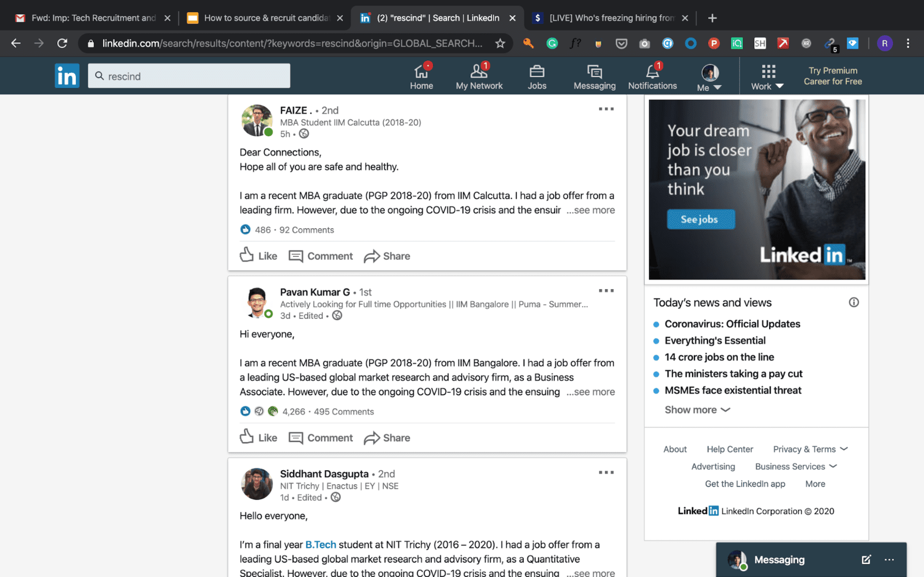The height and width of the screenshot is (577, 924).
Task: Open options menu for Siddhant Dasgupta post
Action: point(606,472)
